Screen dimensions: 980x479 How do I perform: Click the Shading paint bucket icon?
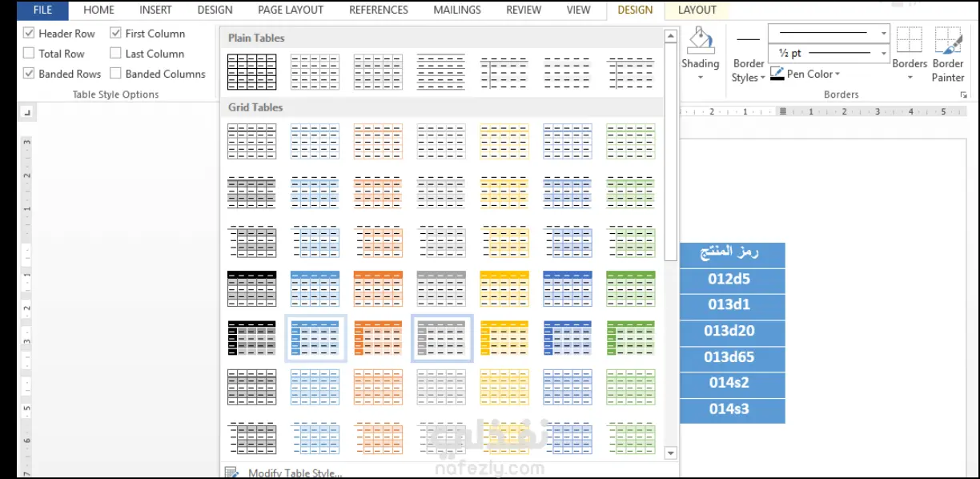coord(701,41)
